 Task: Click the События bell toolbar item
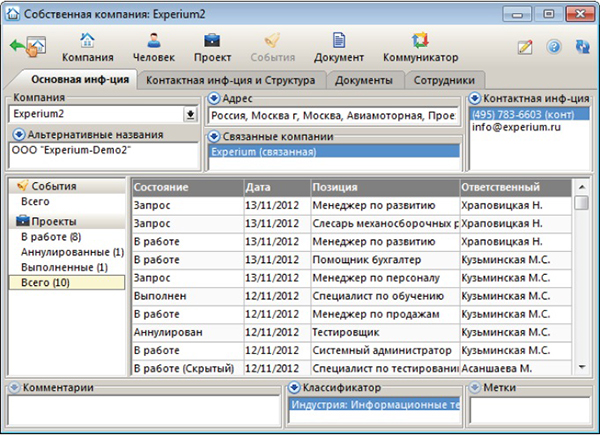click(x=273, y=47)
